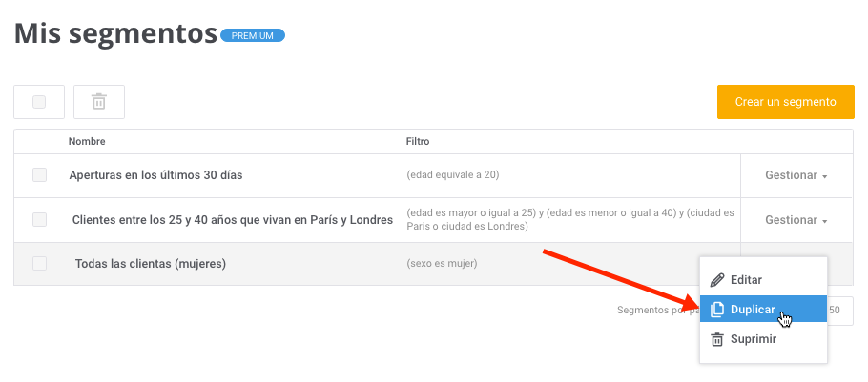Select the Todas las clientas (mujeres) checkbox

point(39,264)
